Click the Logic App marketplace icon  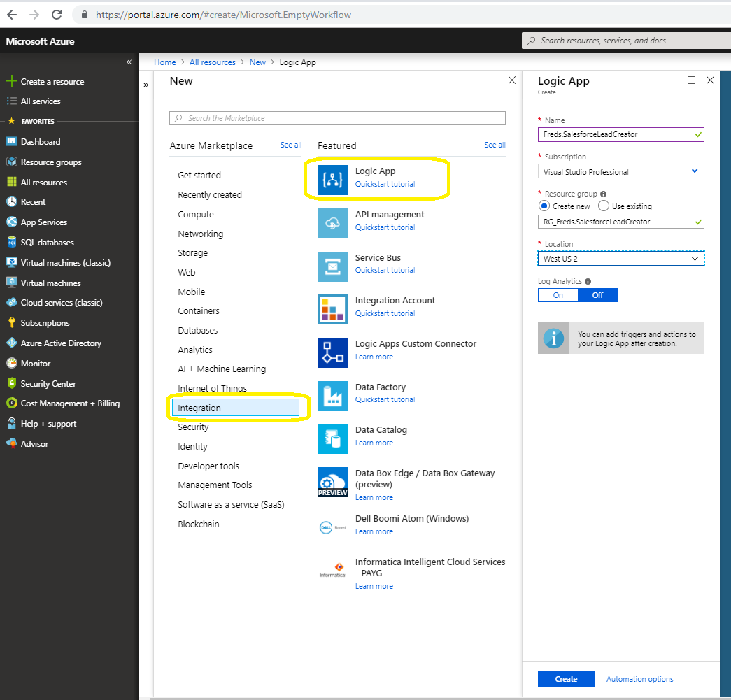(x=332, y=180)
